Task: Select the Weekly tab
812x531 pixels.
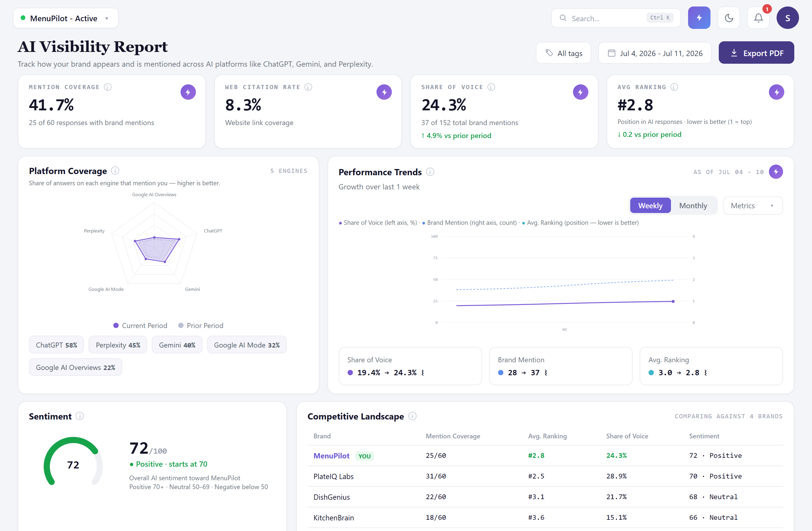Action: [650, 206]
